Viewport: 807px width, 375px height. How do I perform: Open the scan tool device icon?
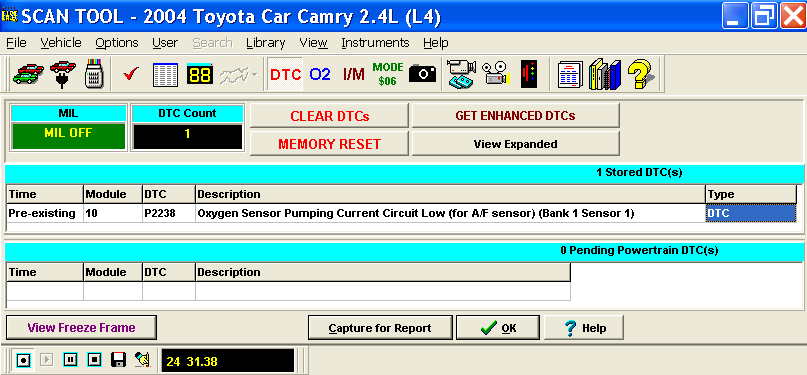click(x=95, y=74)
